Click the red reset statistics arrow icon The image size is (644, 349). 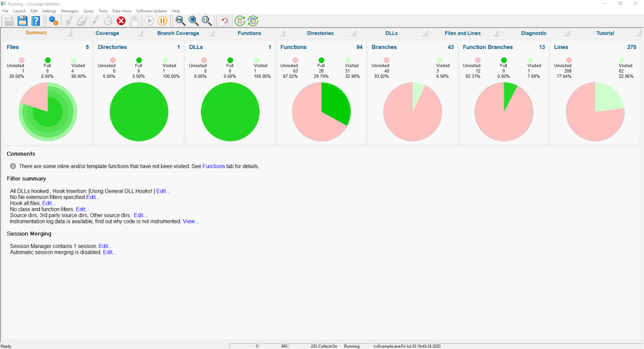click(x=224, y=21)
